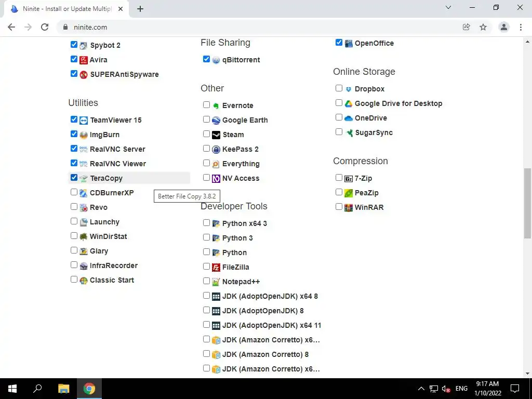The height and width of the screenshot is (399, 532).
Task: Check the JDK (AdoptOpenJDK) x64 8 checkbox
Action: tap(206, 296)
